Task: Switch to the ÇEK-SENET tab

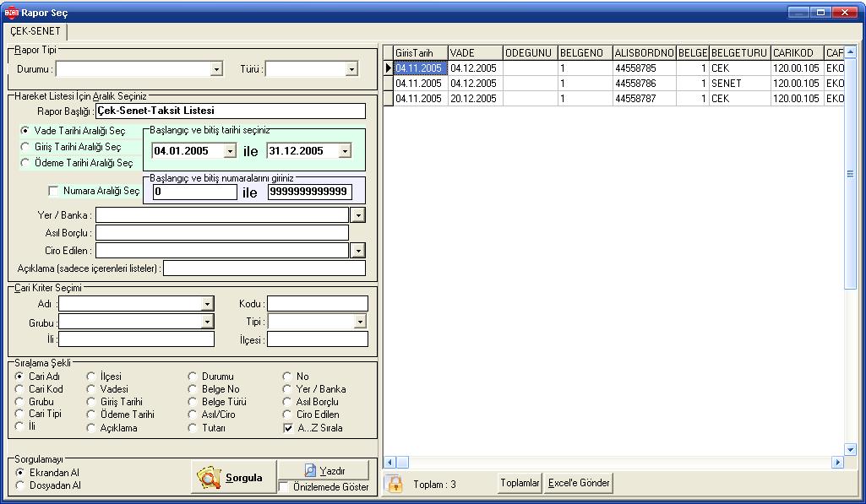Action: pos(35,31)
